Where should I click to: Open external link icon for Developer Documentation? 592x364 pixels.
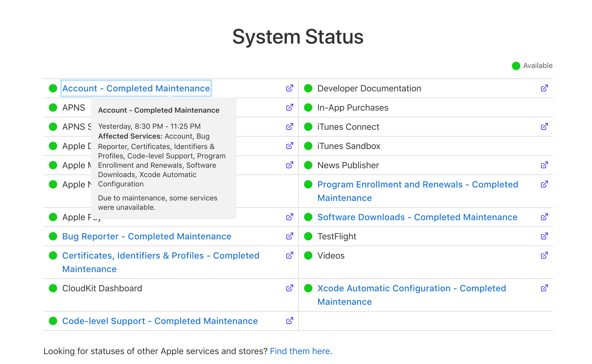click(x=544, y=88)
